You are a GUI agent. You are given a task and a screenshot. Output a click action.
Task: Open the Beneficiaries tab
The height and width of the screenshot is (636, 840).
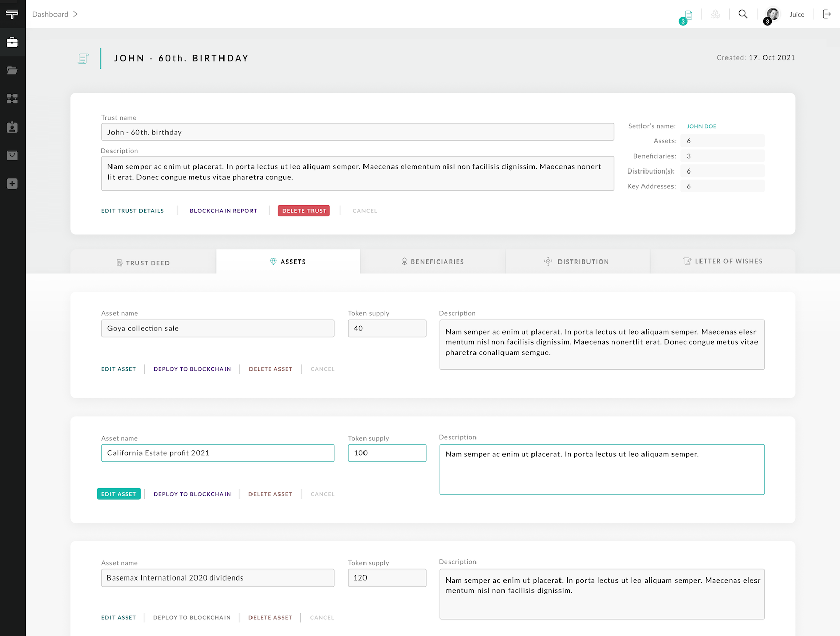[433, 262]
